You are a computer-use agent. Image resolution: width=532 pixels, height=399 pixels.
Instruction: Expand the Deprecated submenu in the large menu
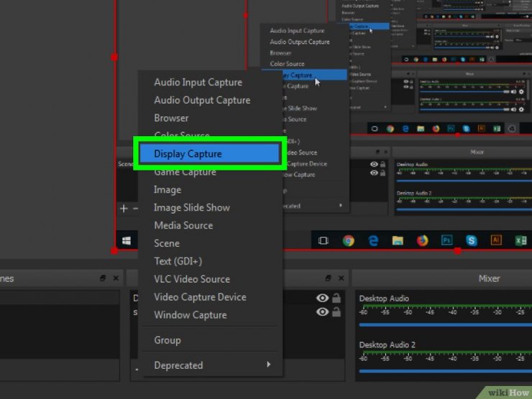212,365
